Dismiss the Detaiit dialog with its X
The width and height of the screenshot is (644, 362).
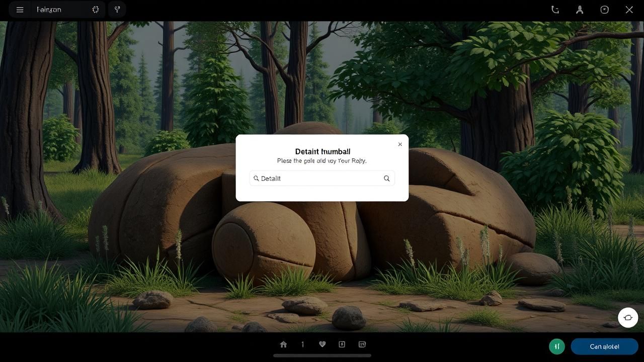400,144
